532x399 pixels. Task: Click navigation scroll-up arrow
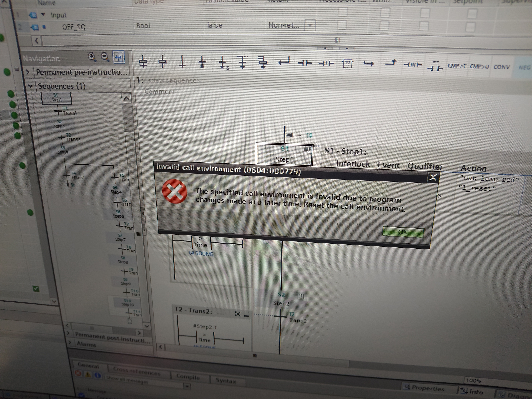point(127,98)
